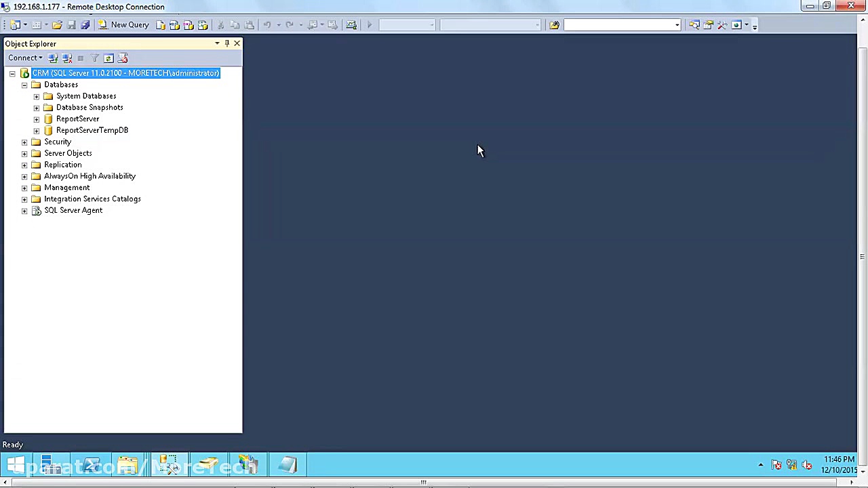The width and height of the screenshot is (868, 488).
Task: Expand the Management folder
Action: click(24, 188)
